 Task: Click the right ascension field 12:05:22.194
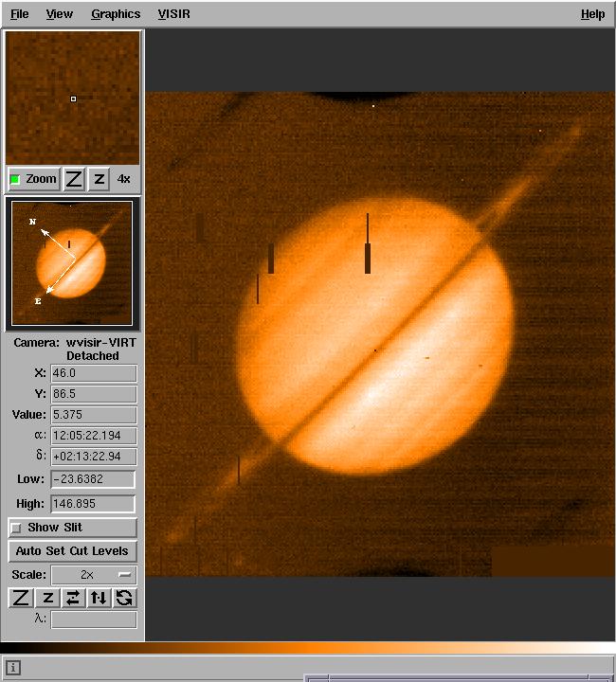(x=94, y=436)
